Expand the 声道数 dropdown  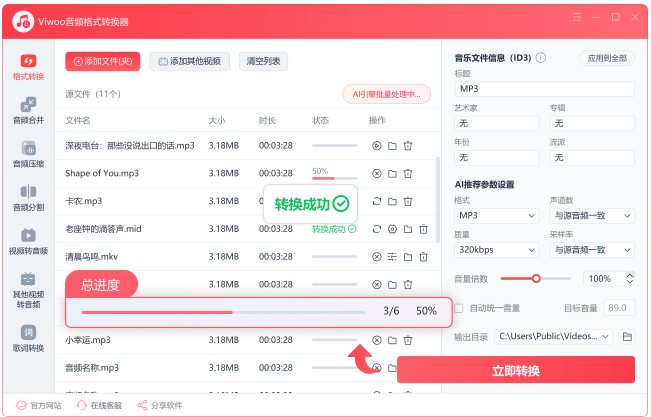(x=592, y=216)
